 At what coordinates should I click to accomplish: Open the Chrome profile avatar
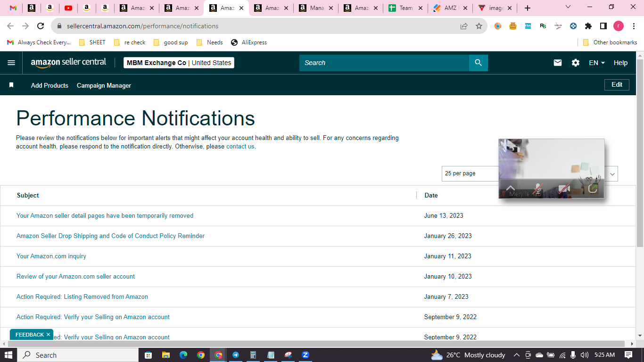coord(619,26)
